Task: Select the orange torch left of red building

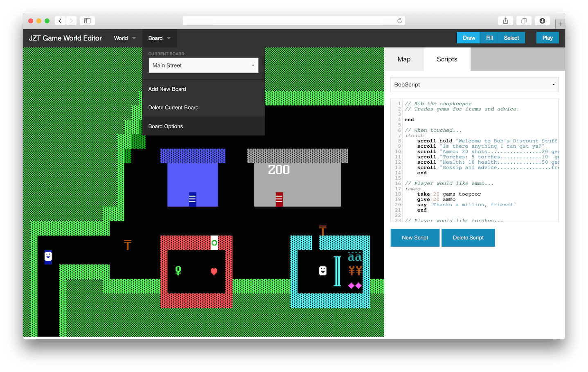Action: coord(128,245)
